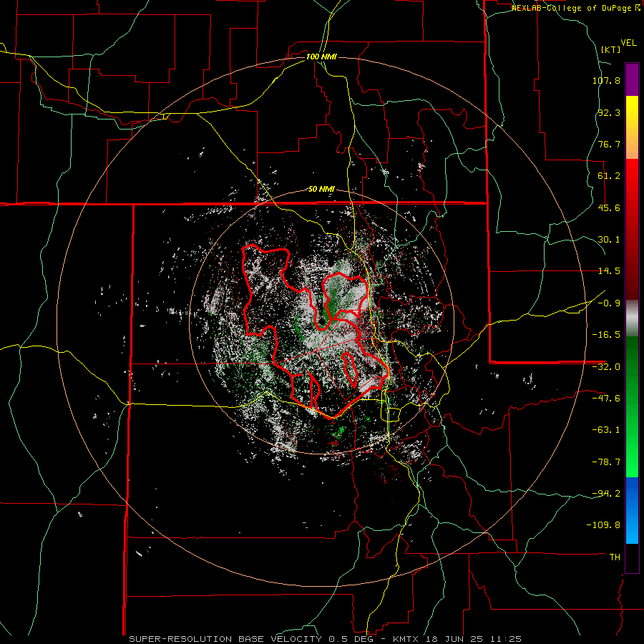Click the 45.6 velocity scale value

click(x=609, y=208)
